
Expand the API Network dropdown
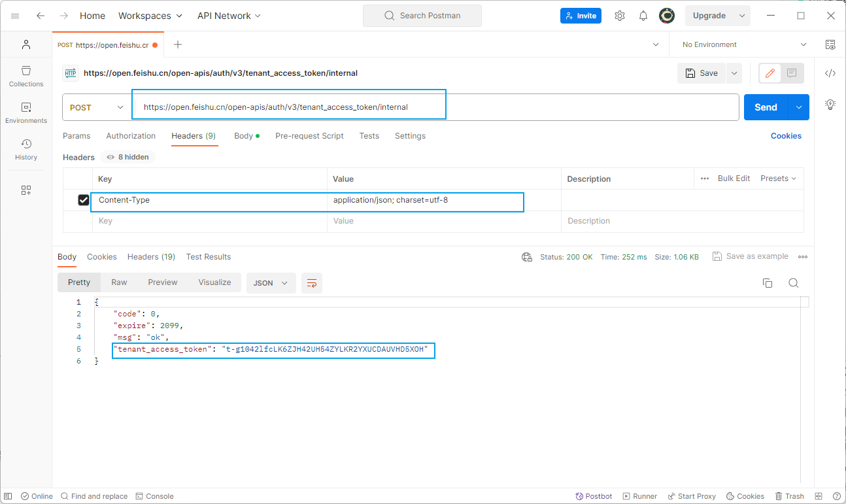click(x=229, y=16)
